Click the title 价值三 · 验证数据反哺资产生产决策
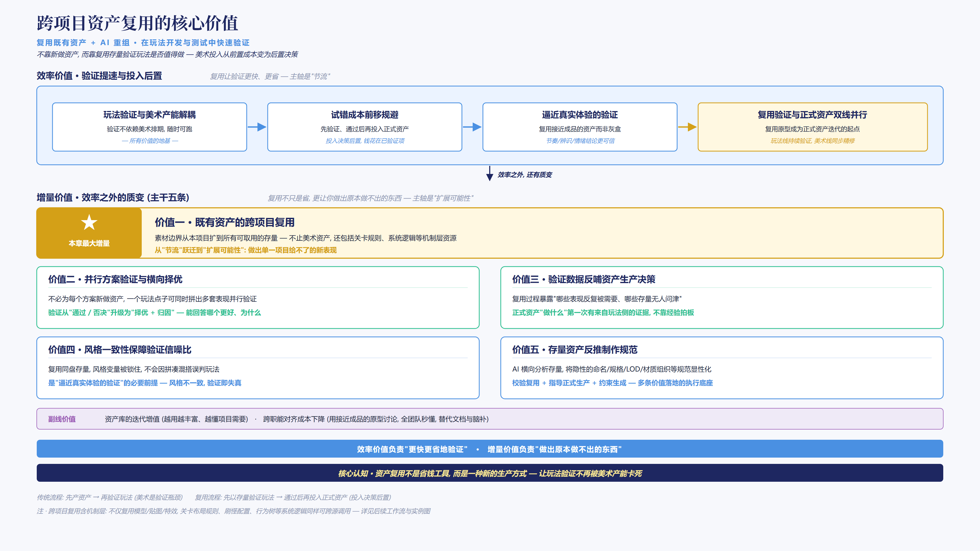Screen dimensions: 980x551 [584, 279]
